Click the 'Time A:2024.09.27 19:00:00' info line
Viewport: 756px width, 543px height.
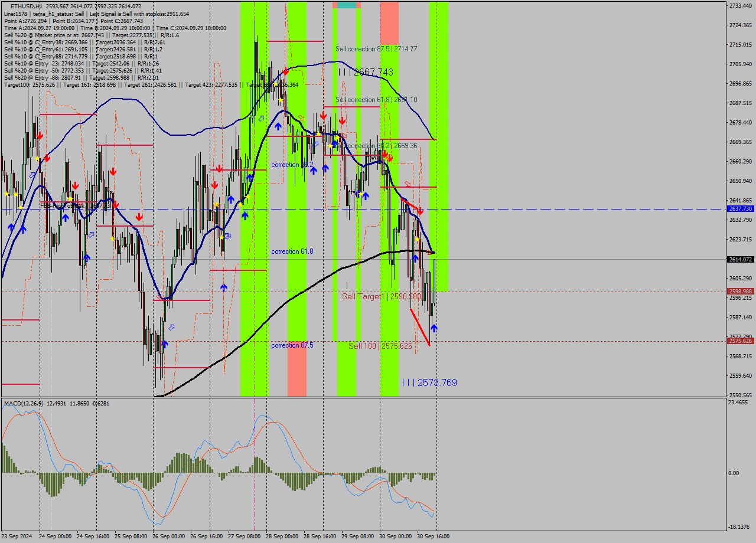[115, 28]
